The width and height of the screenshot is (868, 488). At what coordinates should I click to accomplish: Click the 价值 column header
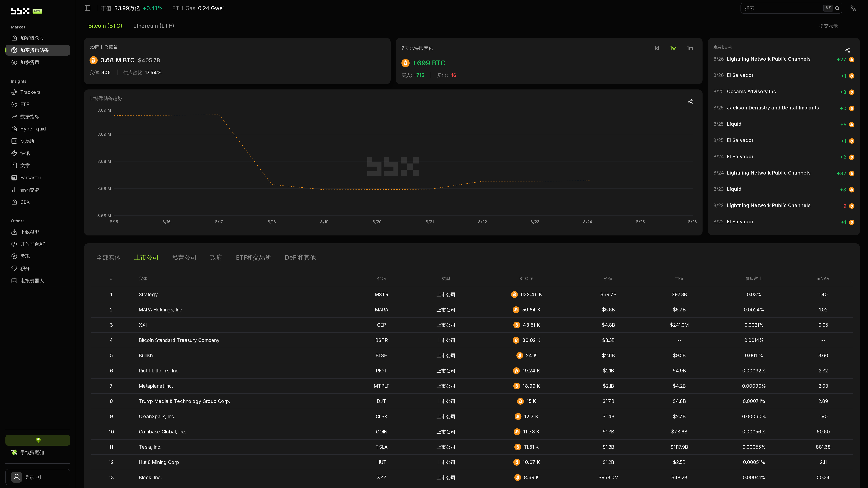pyautogui.click(x=608, y=279)
